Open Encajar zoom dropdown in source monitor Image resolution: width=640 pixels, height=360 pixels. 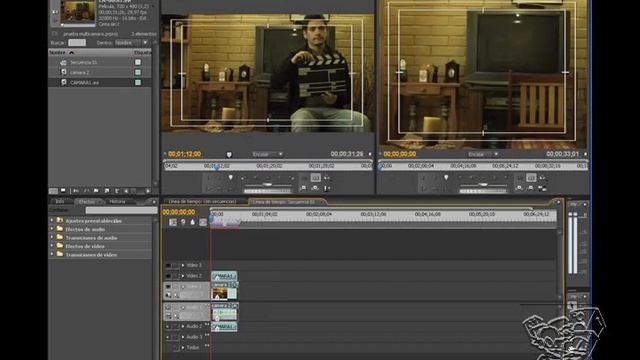click(267, 154)
